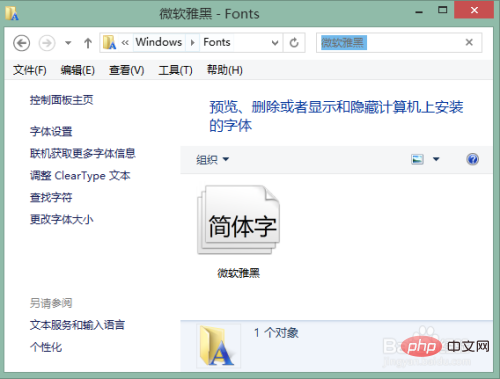500x379 pixels.
Task: Click the 1 个对象 status text
Action: tap(276, 333)
